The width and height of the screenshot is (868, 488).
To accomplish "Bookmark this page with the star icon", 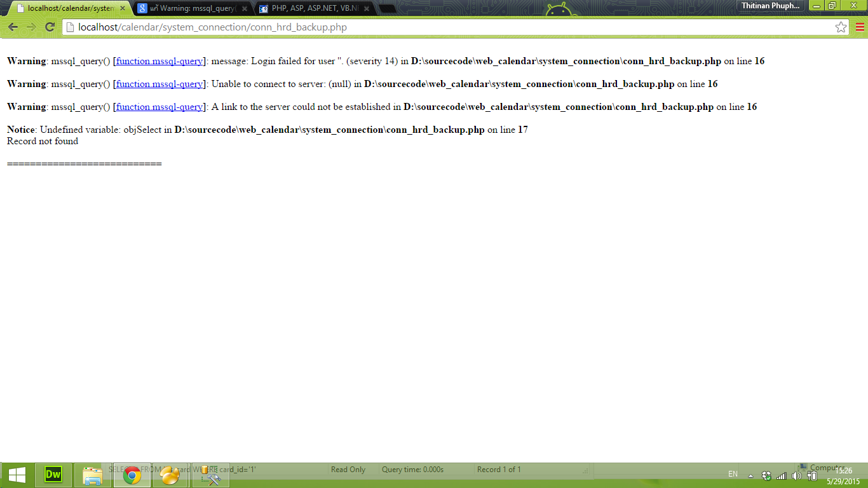I will [x=841, y=27].
